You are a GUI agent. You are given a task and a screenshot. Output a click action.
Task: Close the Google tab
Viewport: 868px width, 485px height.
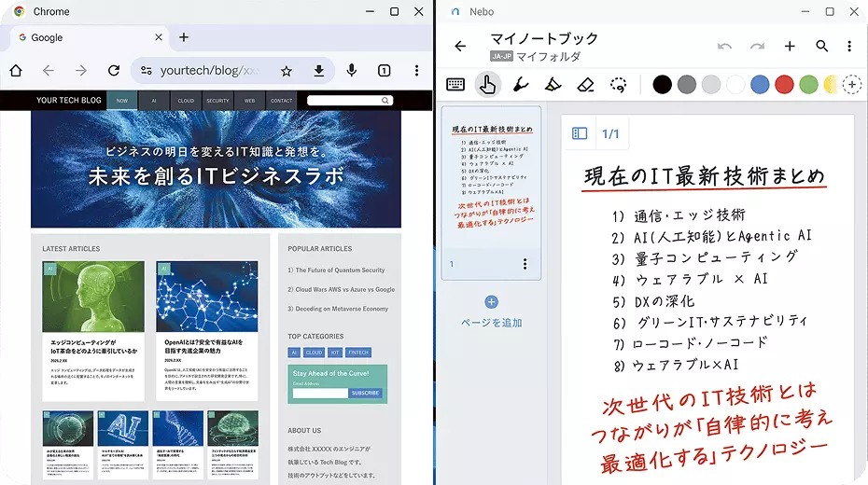159,37
